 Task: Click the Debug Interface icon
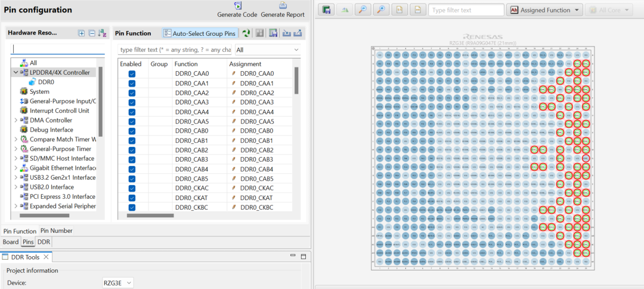tap(23, 130)
